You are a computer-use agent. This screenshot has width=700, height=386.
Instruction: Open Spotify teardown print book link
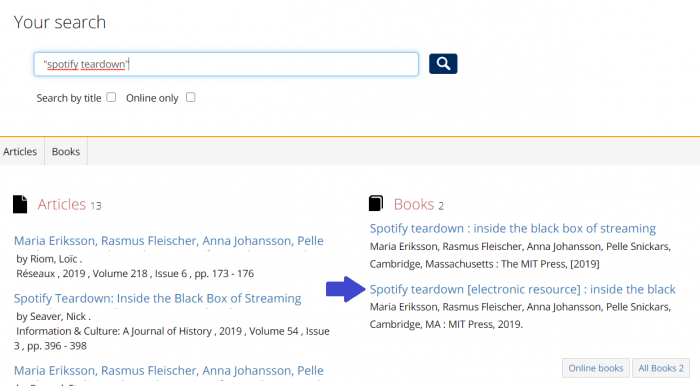click(x=512, y=228)
